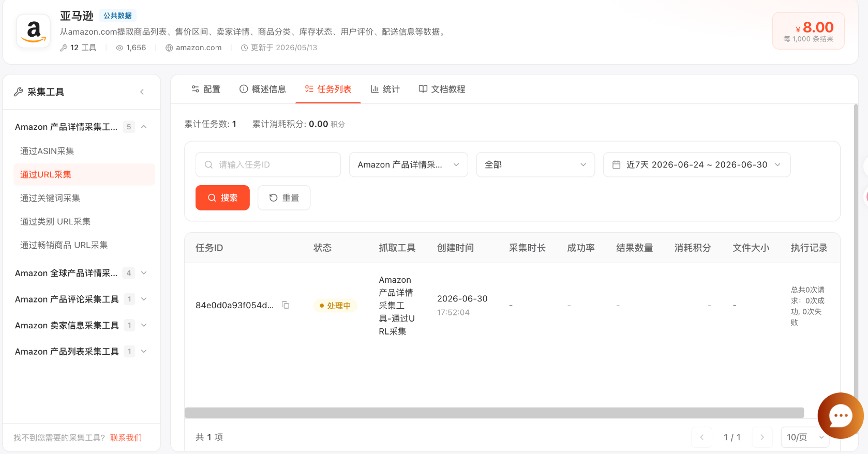Click the 搜索 button

coord(222,198)
